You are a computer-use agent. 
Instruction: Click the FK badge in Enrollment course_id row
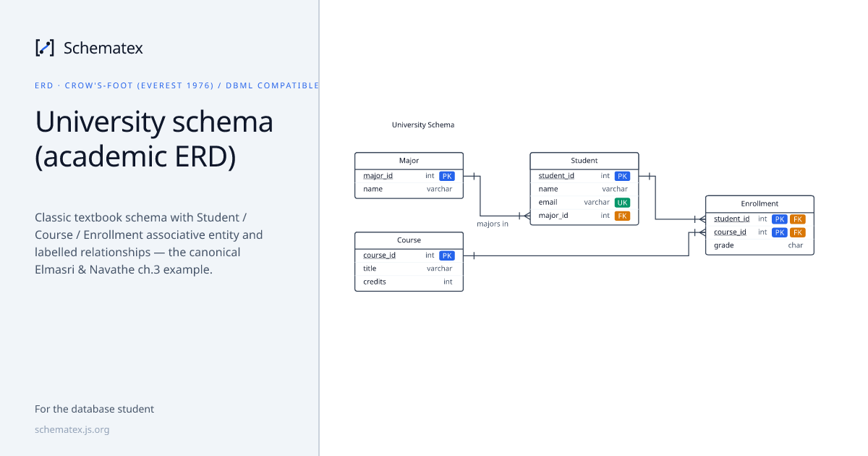coord(798,232)
